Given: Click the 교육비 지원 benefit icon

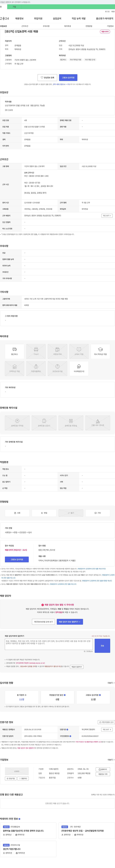Looking at the screenshot, I should click(x=79, y=351).
